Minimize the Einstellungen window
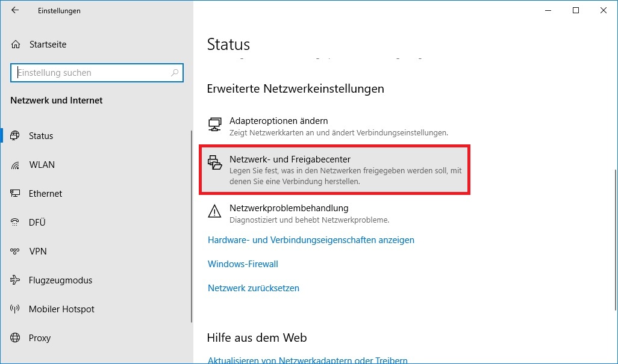 point(548,11)
